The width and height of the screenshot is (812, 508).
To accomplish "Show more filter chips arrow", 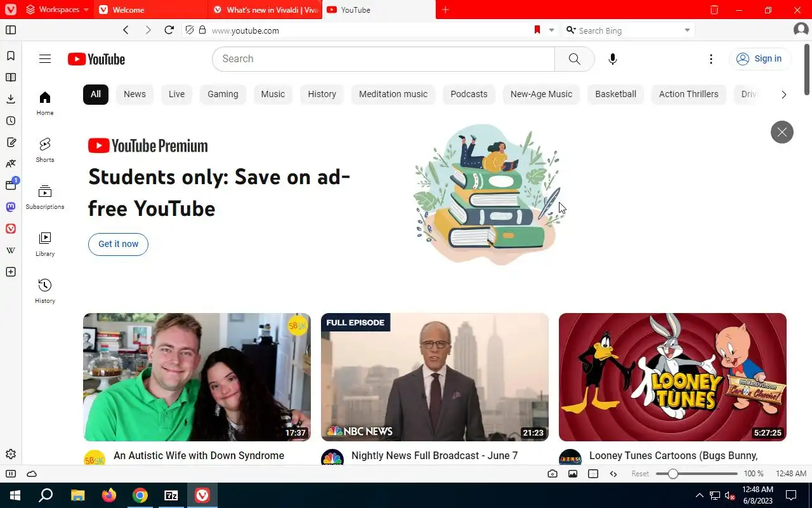I will click(783, 94).
